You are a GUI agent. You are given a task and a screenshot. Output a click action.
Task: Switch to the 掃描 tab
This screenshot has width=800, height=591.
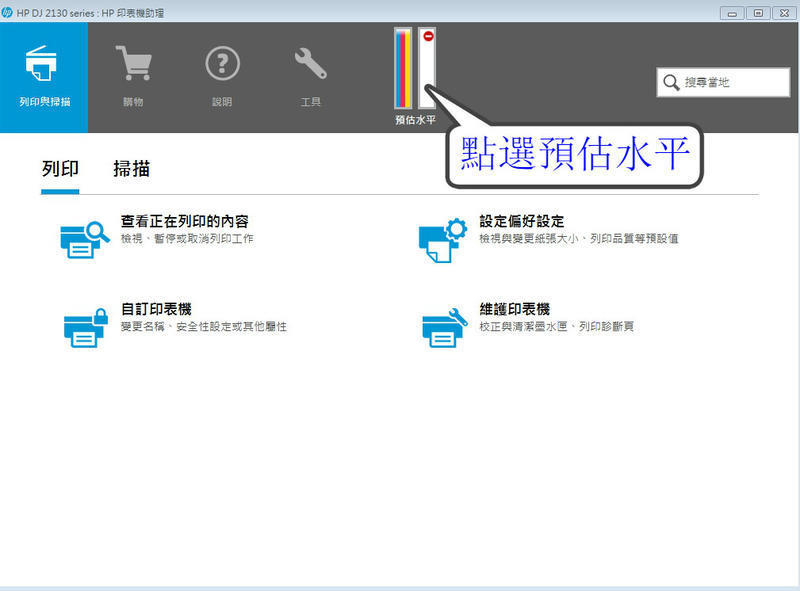click(130, 168)
